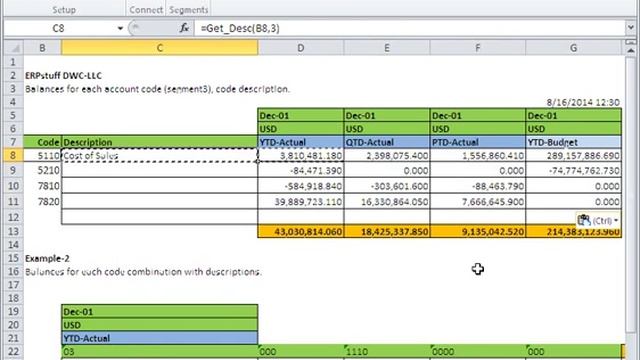This screenshot has width=640, height=360.
Task: Click value 39,889,723.110
Action: [301, 202]
